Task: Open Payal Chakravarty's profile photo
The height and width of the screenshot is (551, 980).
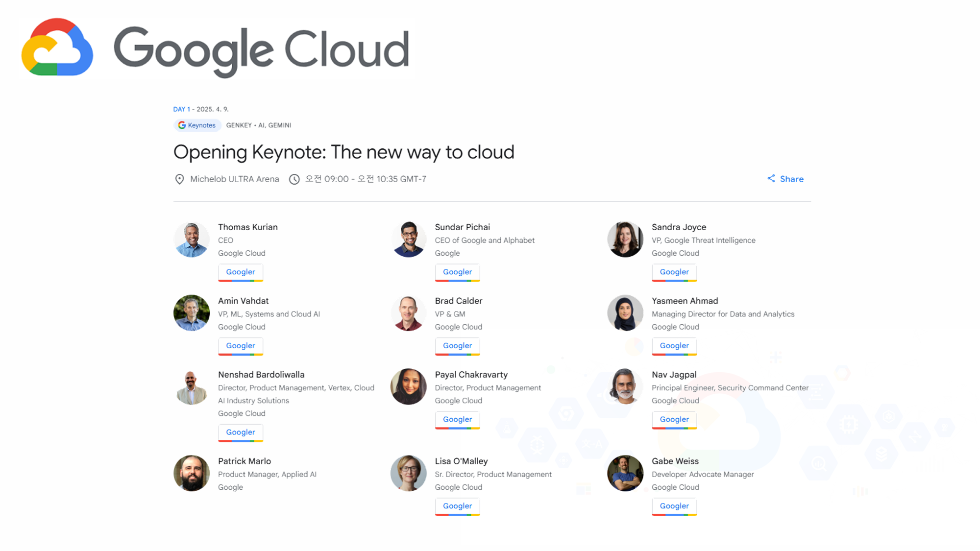Action: pyautogui.click(x=408, y=387)
